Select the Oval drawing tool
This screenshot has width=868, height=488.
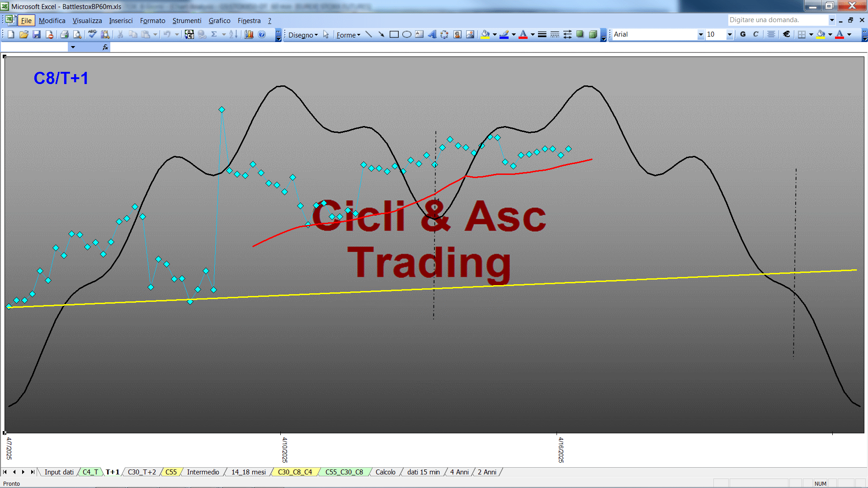click(406, 34)
